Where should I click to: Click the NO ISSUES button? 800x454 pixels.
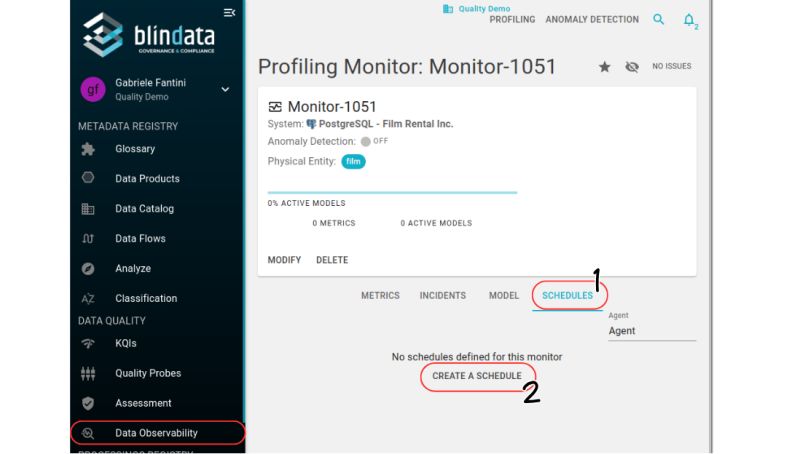[x=671, y=66]
